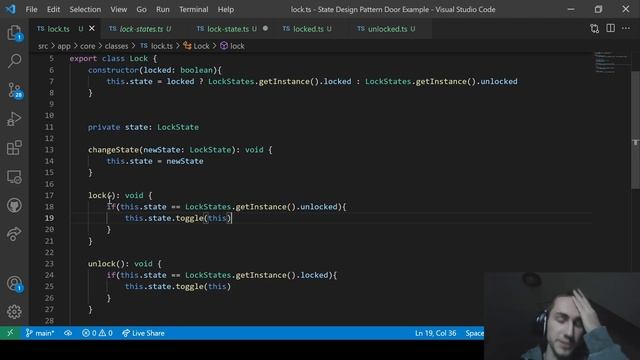
Task: Click Spaces indentation status item
Action: (474, 333)
